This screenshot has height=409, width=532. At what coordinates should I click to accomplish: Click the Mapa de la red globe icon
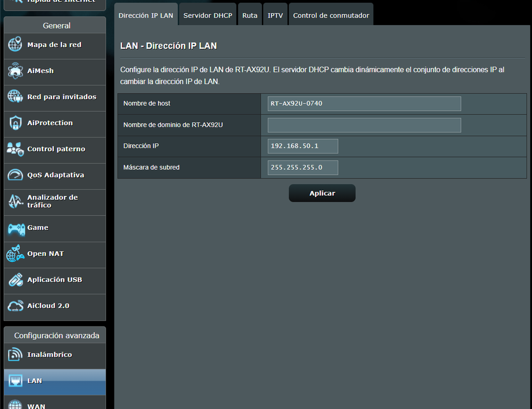point(15,45)
